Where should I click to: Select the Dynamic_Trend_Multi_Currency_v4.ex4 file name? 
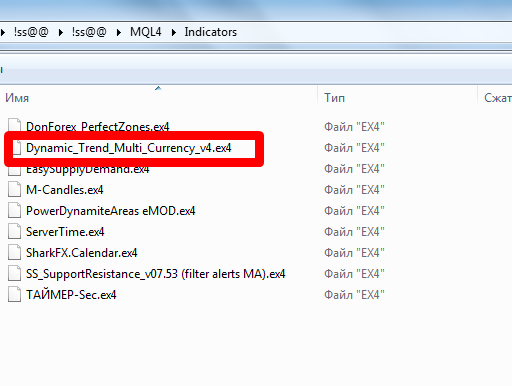click(129, 148)
